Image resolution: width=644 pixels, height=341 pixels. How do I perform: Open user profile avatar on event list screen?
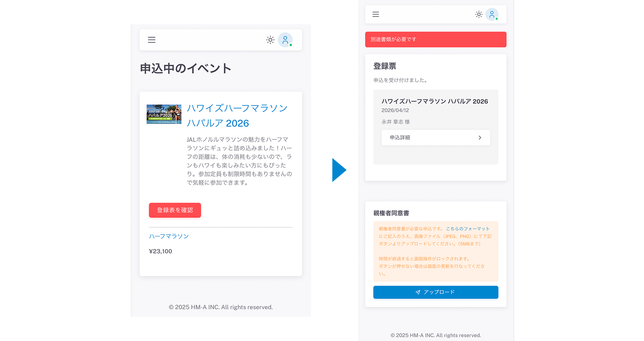coord(285,40)
